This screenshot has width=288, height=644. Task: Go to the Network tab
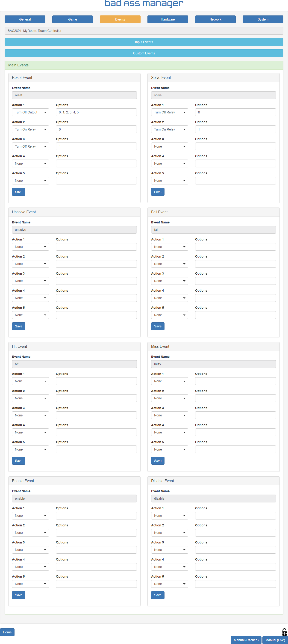pos(215,19)
